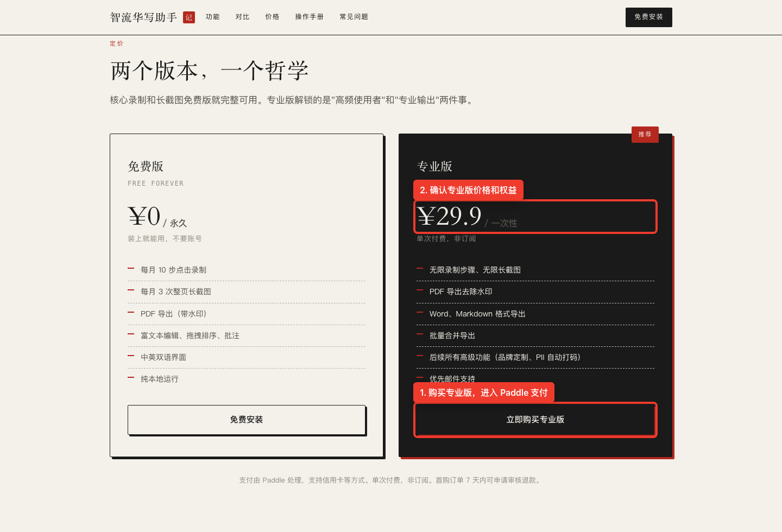Click the 立即购买专业版 button
The image size is (782, 532).
click(x=535, y=420)
